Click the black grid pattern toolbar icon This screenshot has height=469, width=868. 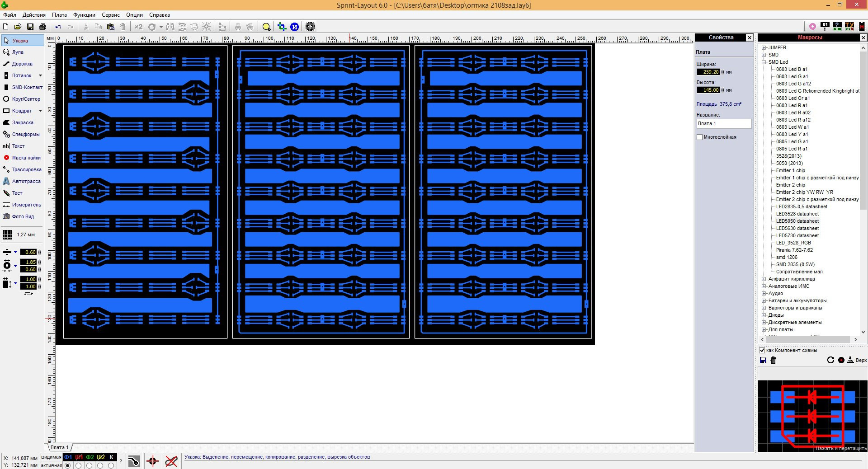click(x=310, y=27)
